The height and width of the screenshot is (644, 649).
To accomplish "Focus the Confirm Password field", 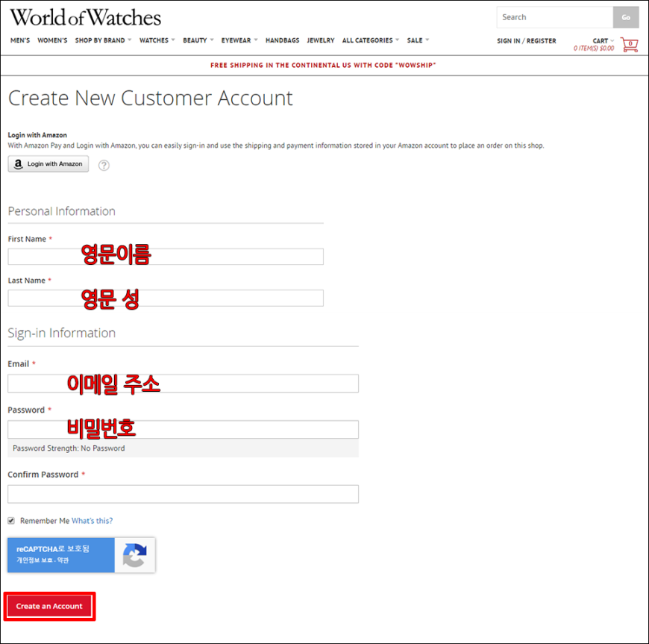I will [183, 494].
